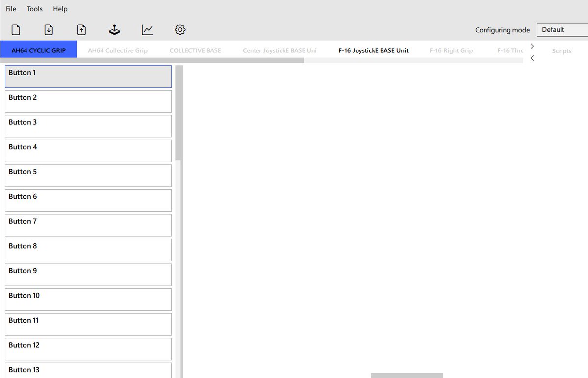Select Button 12 in the list
The width and height of the screenshot is (588, 378).
[x=88, y=349]
